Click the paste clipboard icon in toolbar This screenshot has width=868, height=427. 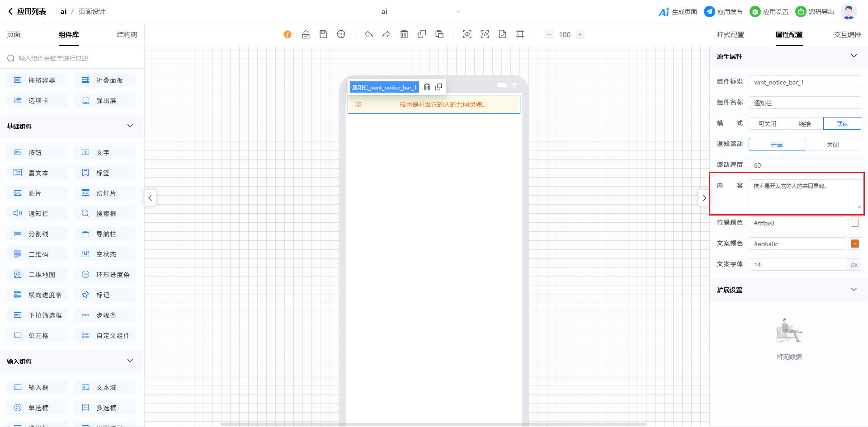click(439, 34)
